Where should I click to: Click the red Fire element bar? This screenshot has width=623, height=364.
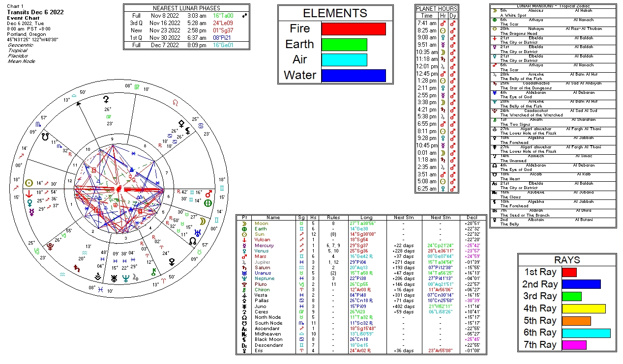pos(354,29)
